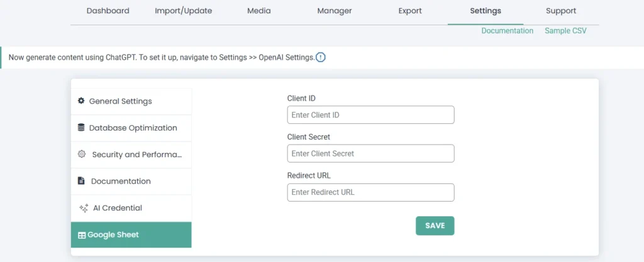Select the Export tab
The image size is (644, 262).
410,11
